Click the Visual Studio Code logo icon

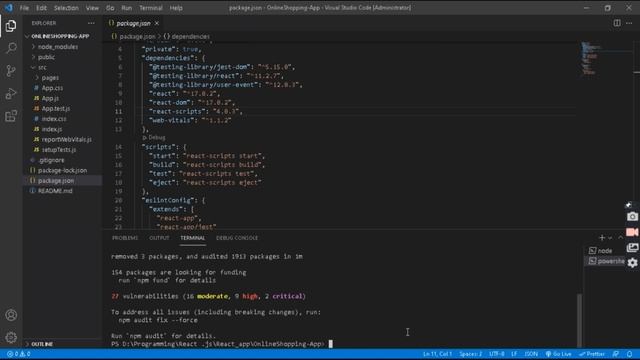click(9, 8)
